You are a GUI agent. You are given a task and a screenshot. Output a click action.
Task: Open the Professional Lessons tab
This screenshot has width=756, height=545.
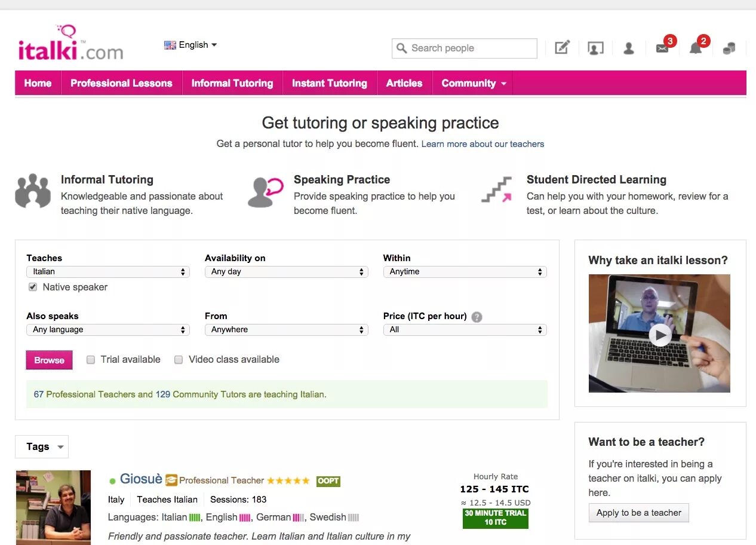[x=121, y=83]
